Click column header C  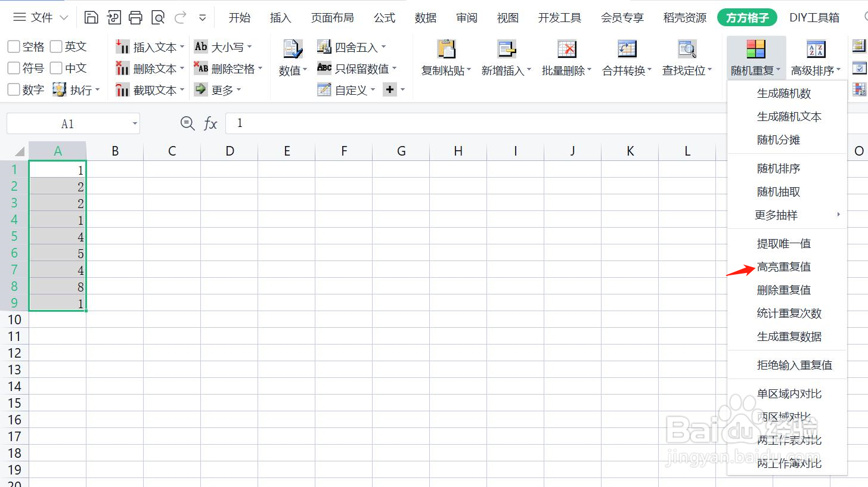[172, 151]
